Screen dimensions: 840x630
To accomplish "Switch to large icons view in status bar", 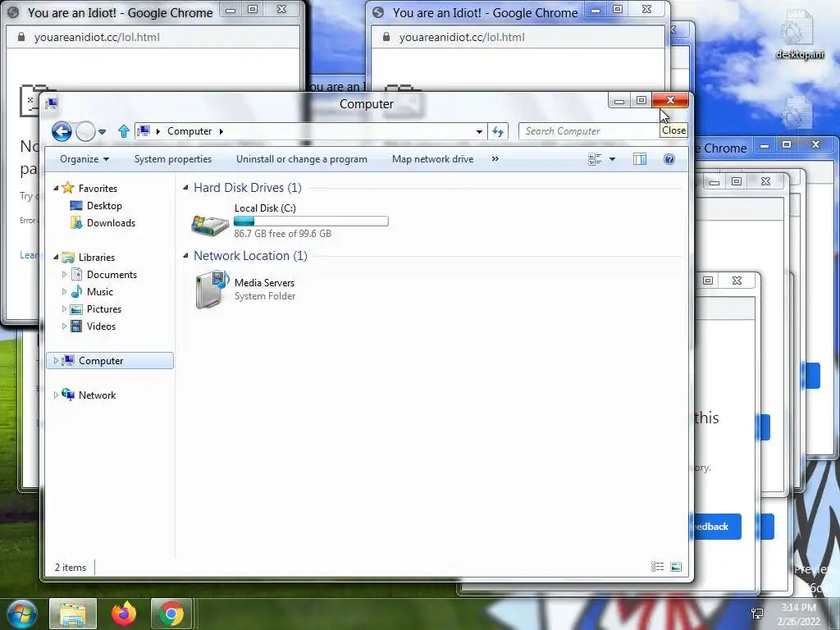I will [676, 567].
